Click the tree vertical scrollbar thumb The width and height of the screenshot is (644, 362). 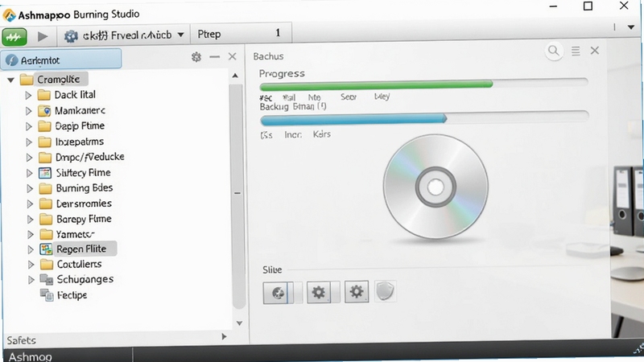click(237, 196)
